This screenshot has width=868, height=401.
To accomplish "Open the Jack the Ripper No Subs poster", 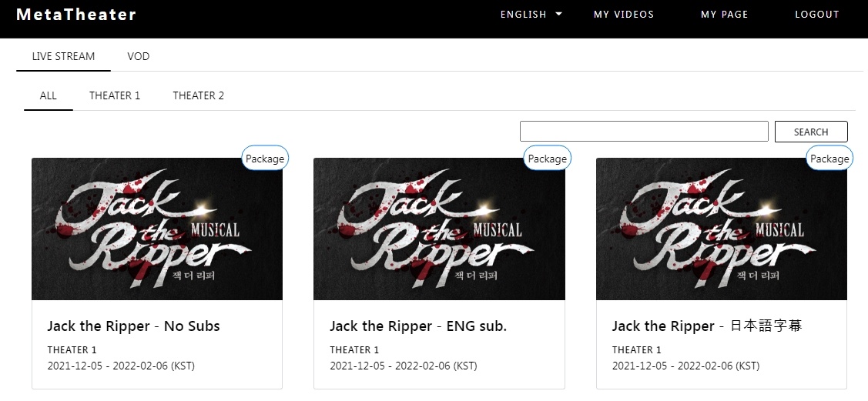I will pos(157,229).
